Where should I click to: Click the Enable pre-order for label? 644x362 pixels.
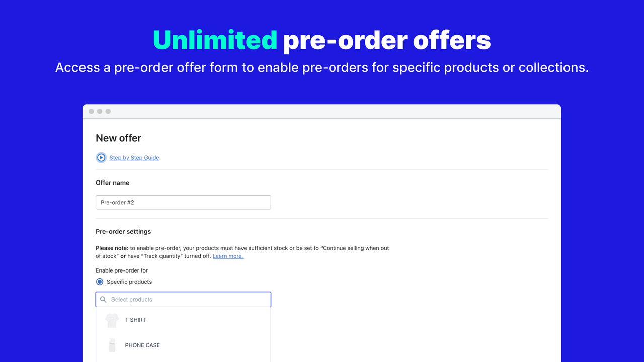pos(122,270)
